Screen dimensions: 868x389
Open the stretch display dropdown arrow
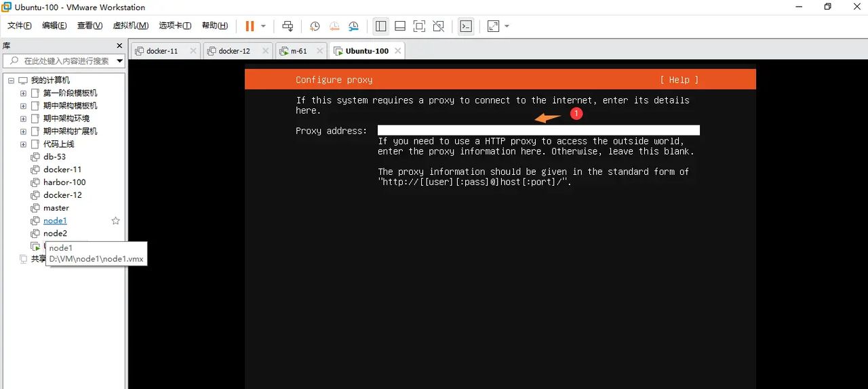coord(507,26)
